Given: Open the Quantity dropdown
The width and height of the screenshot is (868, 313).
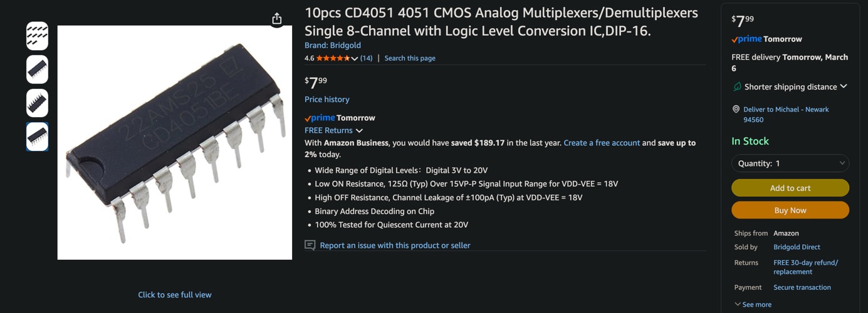Looking at the screenshot, I should tap(790, 163).
